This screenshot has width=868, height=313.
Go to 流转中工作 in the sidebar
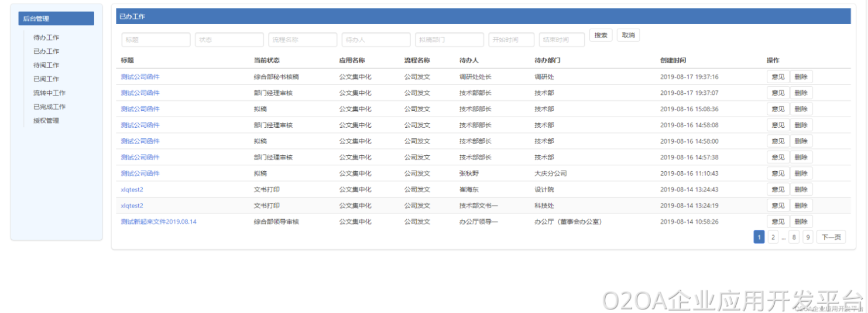coord(49,93)
